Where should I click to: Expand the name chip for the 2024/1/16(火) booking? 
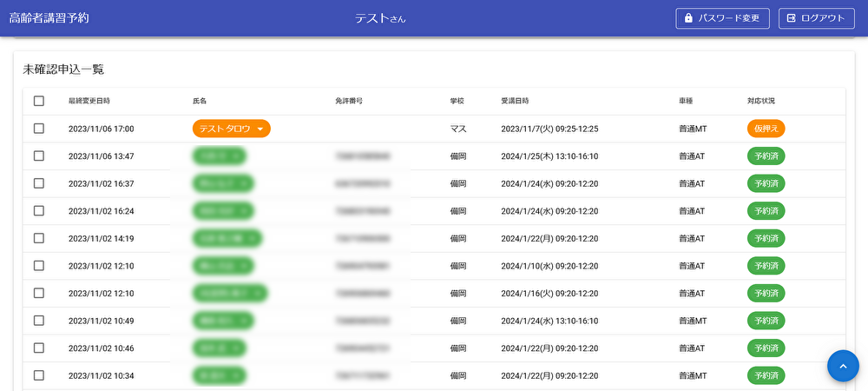[x=258, y=293]
